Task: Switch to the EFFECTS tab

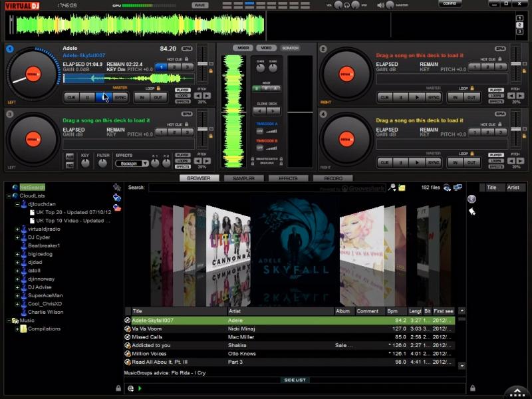Action: click(288, 178)
